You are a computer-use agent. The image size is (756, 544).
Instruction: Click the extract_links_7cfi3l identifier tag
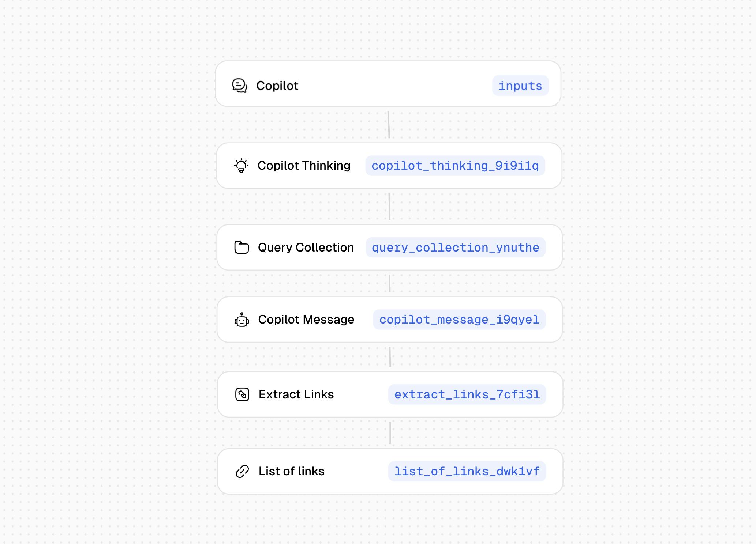click(467, 394)
